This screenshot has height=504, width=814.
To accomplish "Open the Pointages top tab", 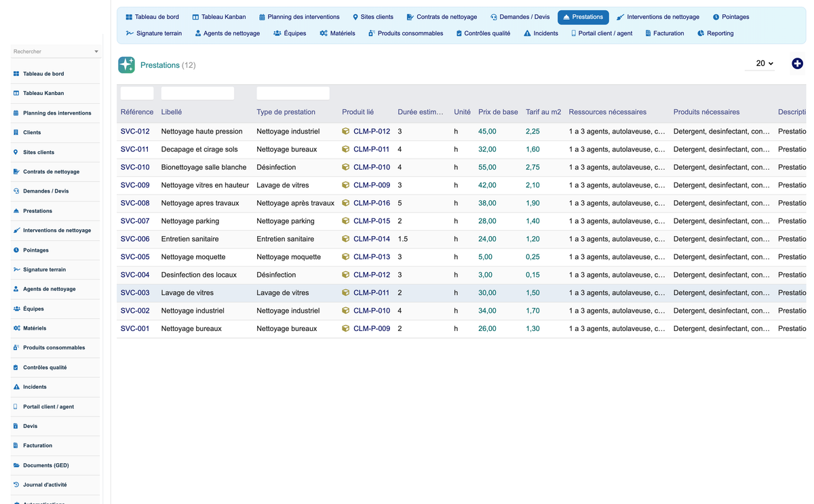I will [731, 17].
